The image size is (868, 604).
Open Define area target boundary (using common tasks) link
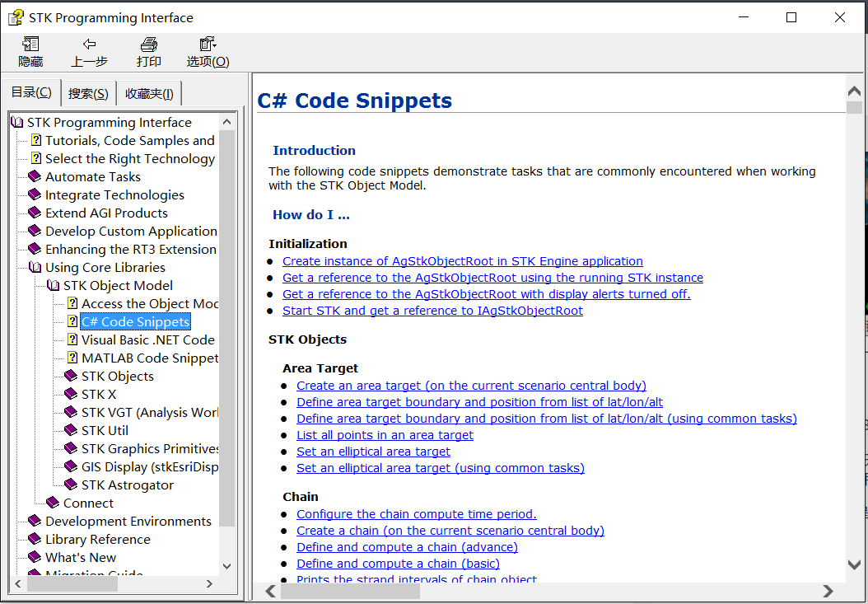coord(546,419)
